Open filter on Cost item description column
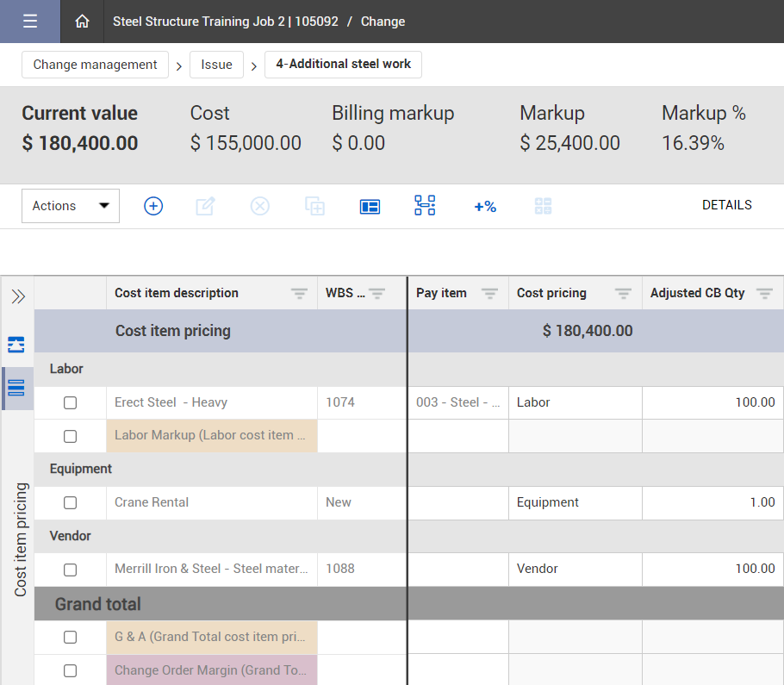The image size is (784, 685). [299, 294]
